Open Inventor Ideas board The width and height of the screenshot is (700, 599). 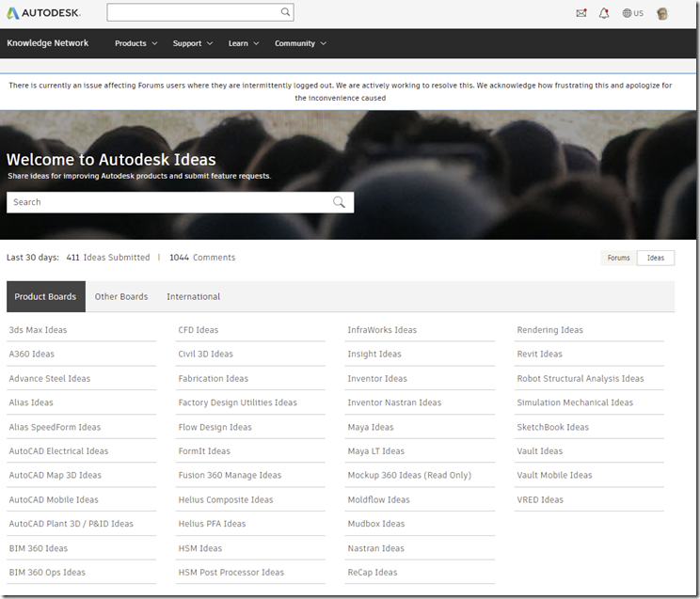pyautogui.click(x=377, y=379)
